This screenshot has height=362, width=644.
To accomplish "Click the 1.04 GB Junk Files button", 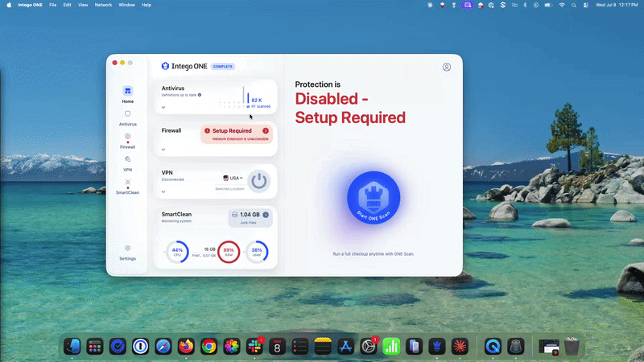I will (x=250, y=218).
